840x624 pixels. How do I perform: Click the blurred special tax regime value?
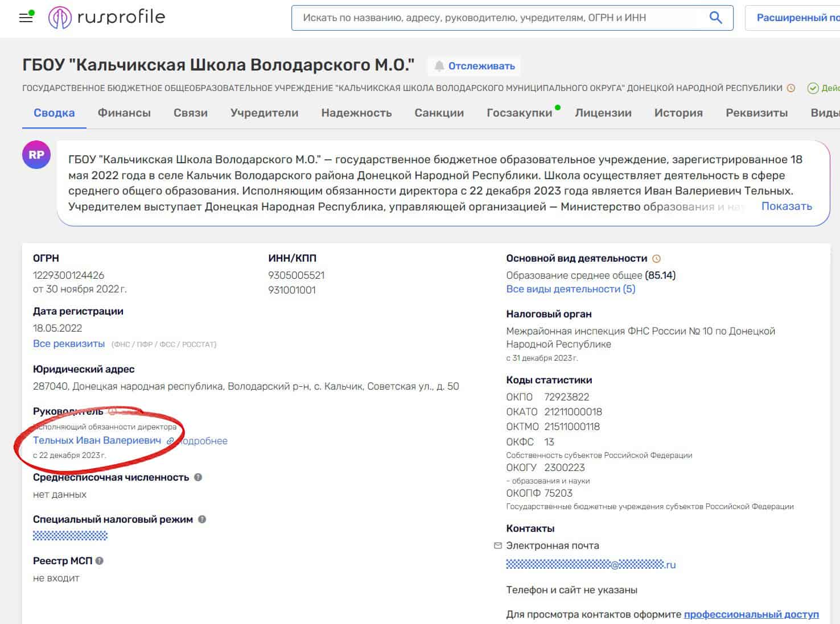pos(70,535)
